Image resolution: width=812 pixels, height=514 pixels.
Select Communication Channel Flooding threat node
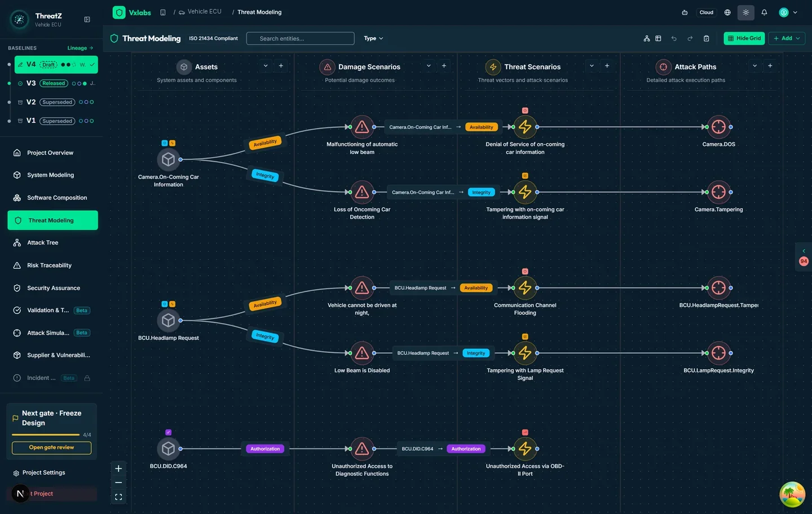click(525, 288)
